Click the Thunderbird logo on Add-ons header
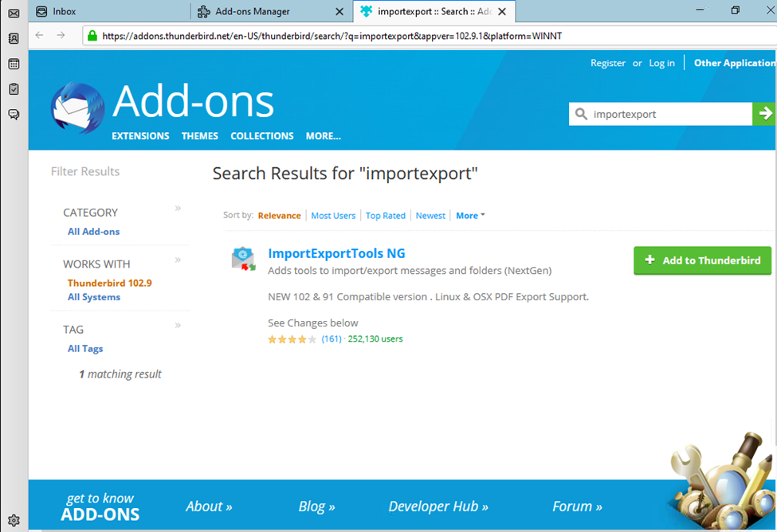The width and height of the screenshot is (777, 532). point(77,108)
